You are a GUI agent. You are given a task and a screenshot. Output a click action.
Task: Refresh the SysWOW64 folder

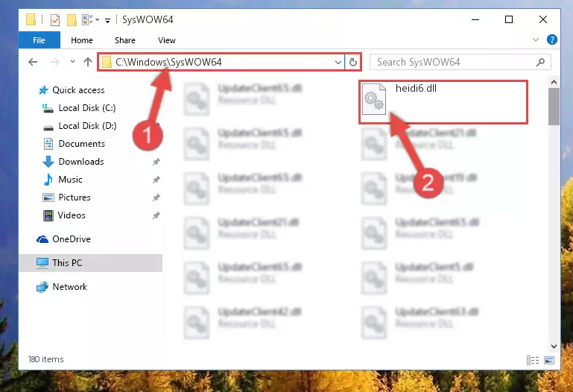353,63
